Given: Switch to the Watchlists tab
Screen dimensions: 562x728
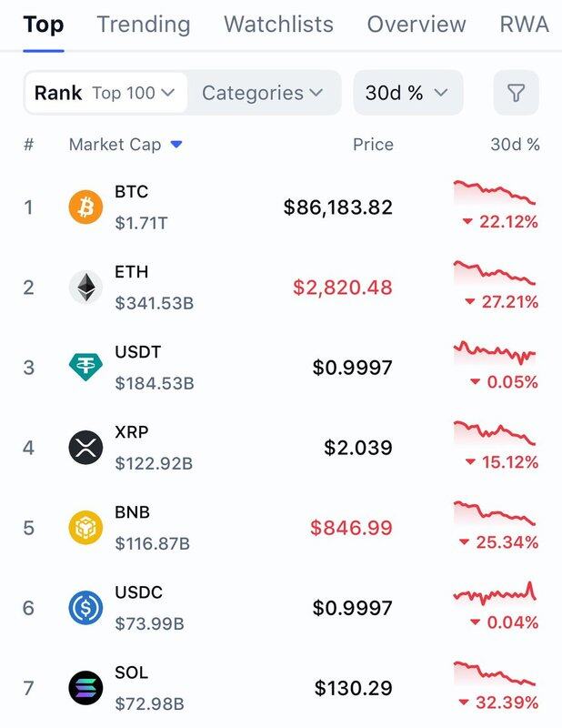Looking at the screenshot, I should [278, 24].
